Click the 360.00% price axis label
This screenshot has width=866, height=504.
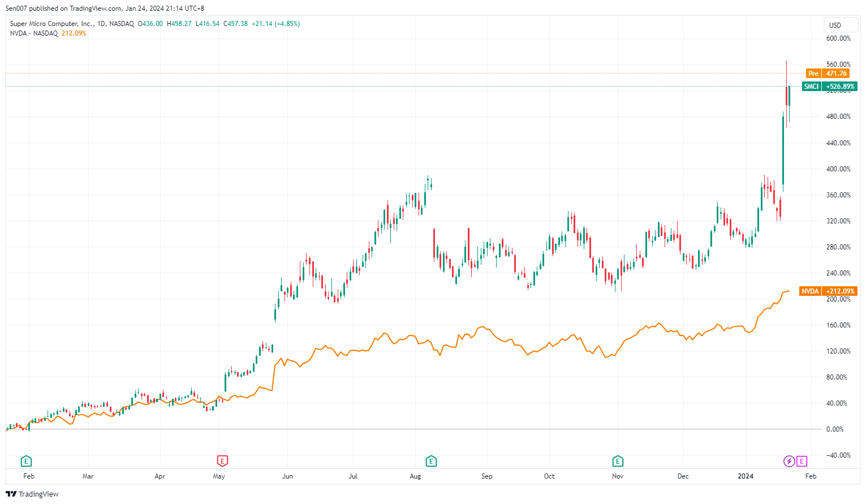click(838, 195)
